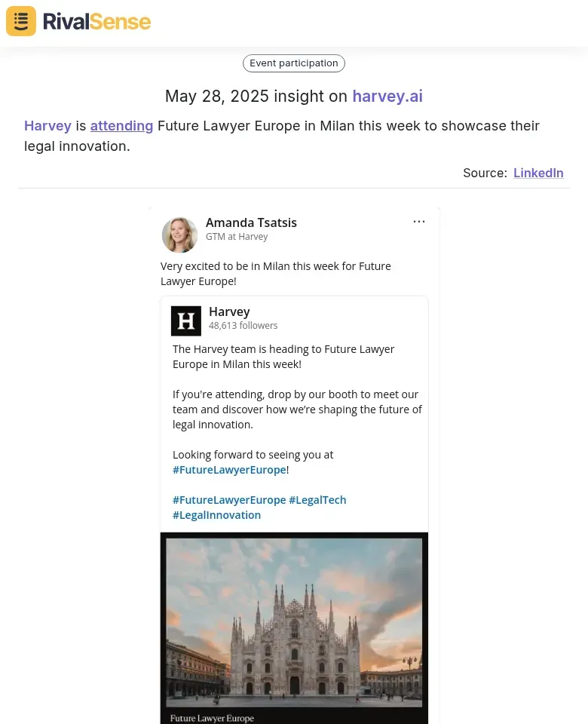The image size is (588, 724).
Task: Click 'Future Lawyer Europe' image caption
Action: 212,718
